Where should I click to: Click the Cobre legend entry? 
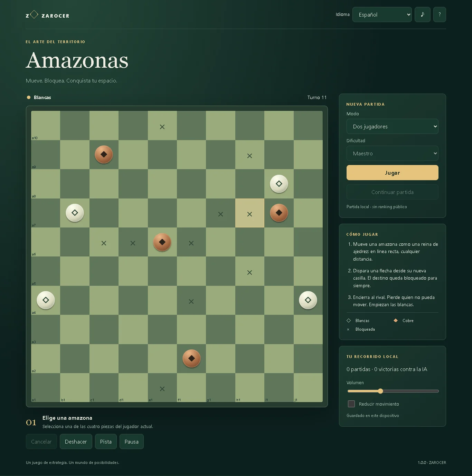click(x=403, y=321)
